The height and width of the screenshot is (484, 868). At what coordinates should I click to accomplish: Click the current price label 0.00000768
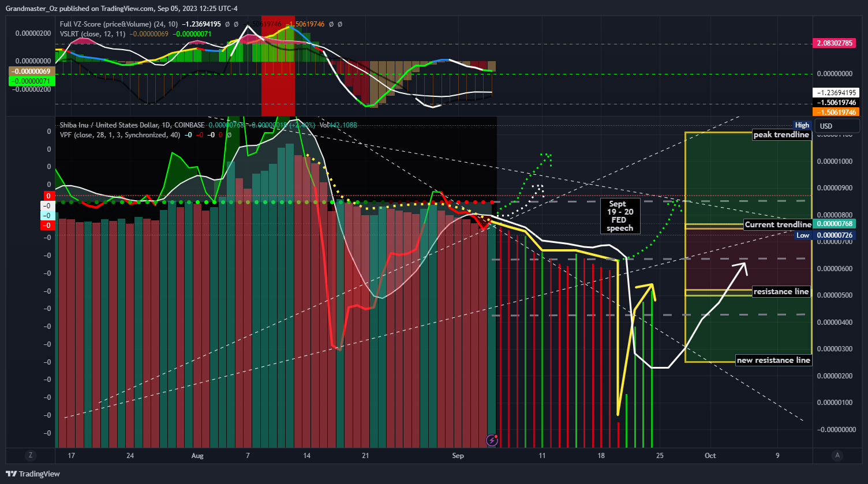tap(835, 224)
